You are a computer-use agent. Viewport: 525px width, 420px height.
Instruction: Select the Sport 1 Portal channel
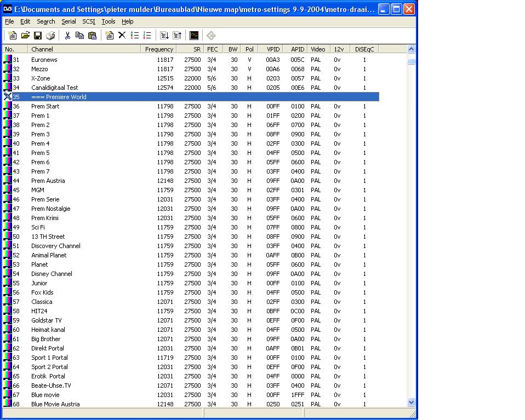pos(191,358)
